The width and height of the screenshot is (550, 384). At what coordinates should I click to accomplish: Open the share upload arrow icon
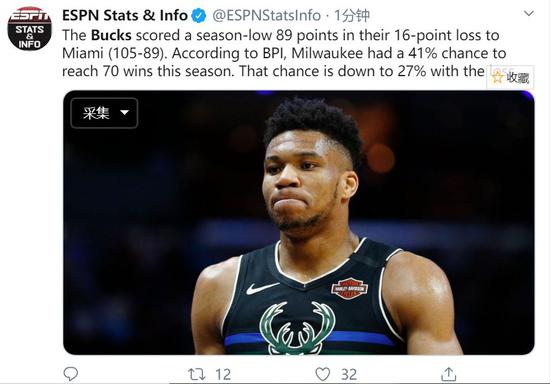click(448, 374)
